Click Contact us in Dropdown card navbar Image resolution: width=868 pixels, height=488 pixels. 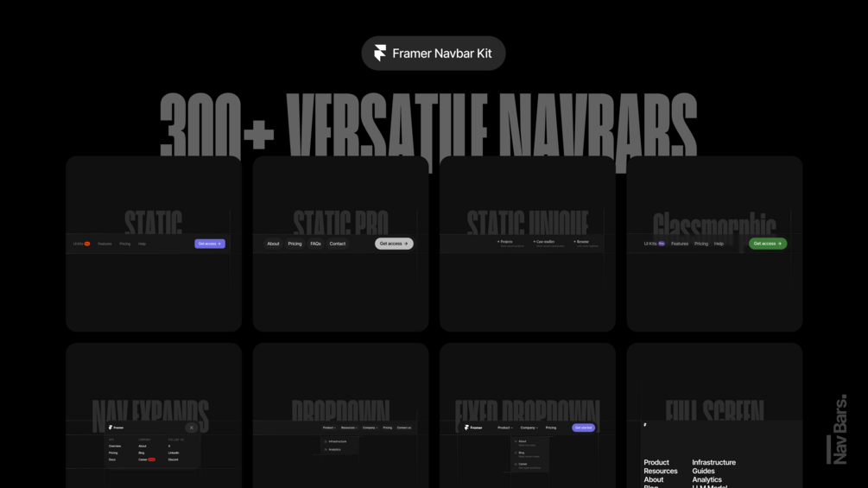[404, 428]
